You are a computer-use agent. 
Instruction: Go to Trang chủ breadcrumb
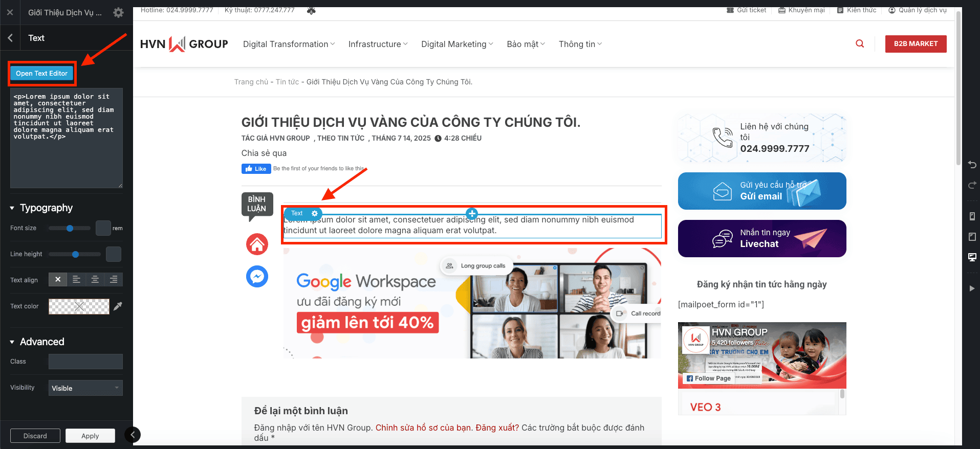pyautogui.click(x=251, y=82)
